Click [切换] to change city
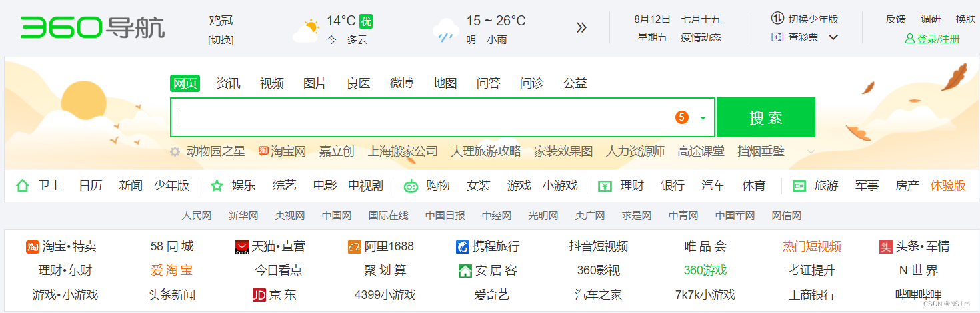Viewport: 980px width, 313px height. (x=221, y=40)
